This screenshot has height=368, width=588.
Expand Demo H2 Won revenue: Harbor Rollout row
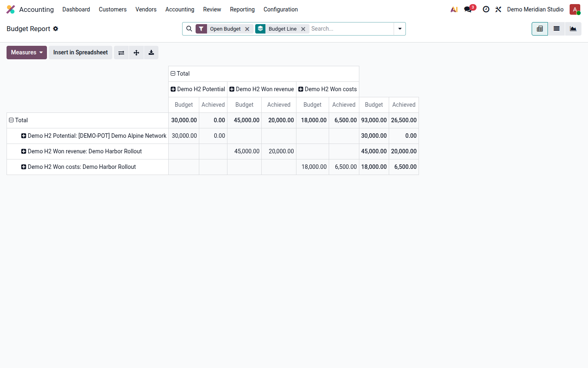87,151
